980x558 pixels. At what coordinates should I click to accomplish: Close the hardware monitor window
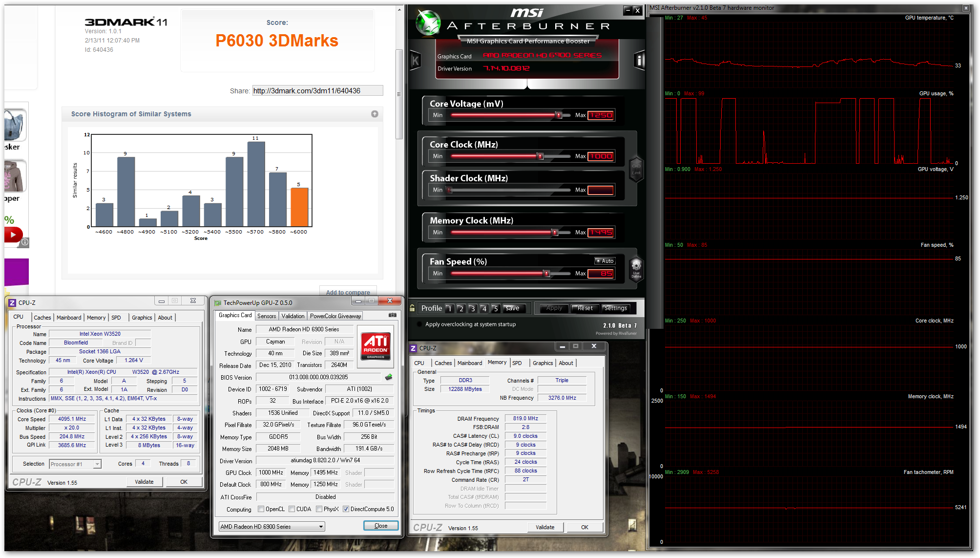tap(966, 8)
